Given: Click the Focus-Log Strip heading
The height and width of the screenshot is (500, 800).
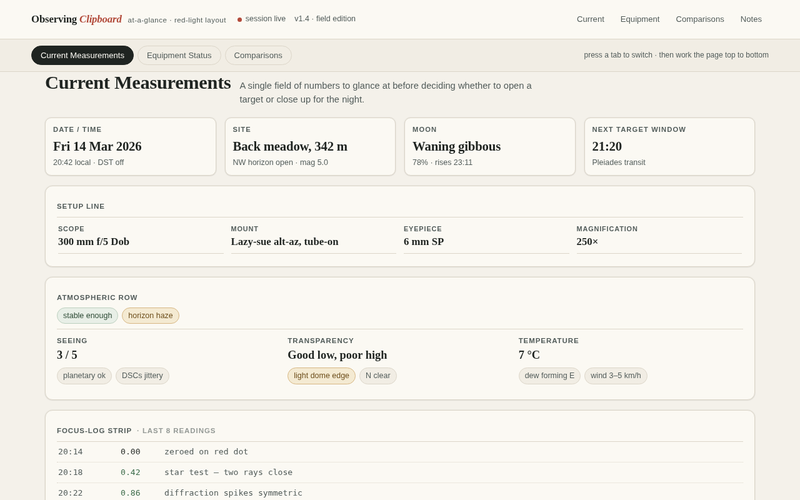Looking at the screenshot, I should (94, 431).
